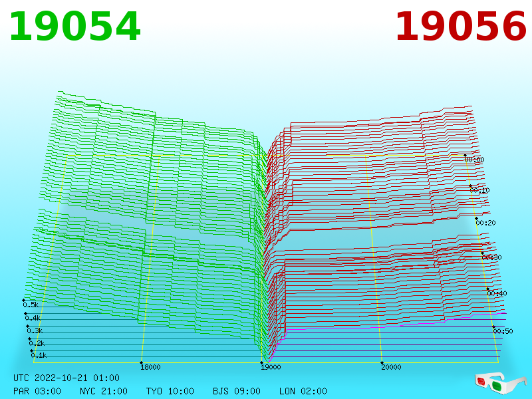Click the 00:20 time axis marker
The width and height of the screenshot is (532, 399).
point(486,223)
